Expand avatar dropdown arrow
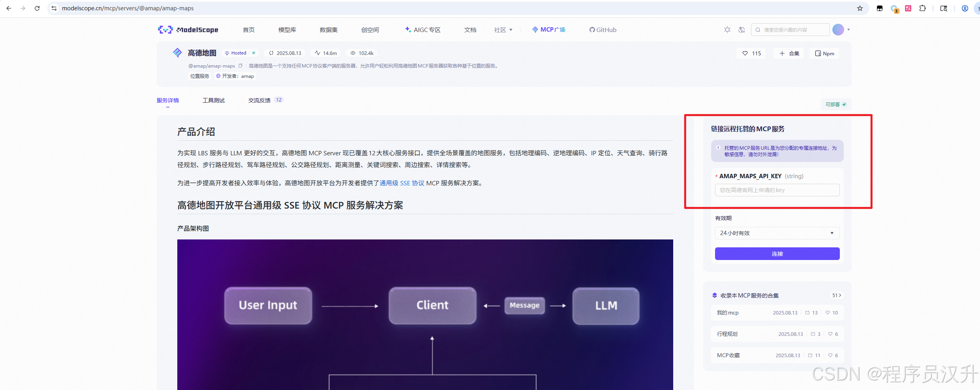980x390 pixels. (849, 30)
